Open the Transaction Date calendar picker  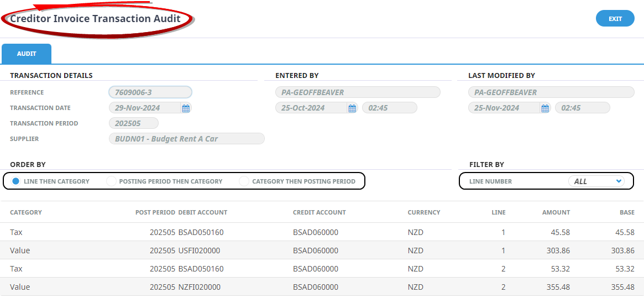click(186, 108)
